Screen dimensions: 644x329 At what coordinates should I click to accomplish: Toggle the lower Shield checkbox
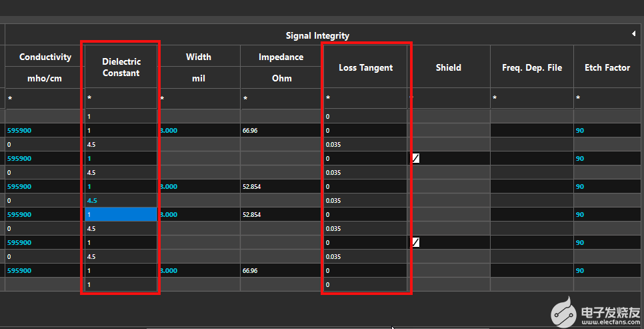[416, 242]
